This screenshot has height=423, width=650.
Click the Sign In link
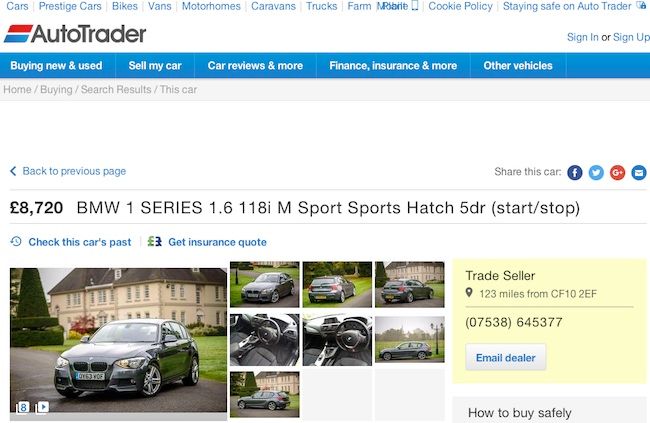582,37
